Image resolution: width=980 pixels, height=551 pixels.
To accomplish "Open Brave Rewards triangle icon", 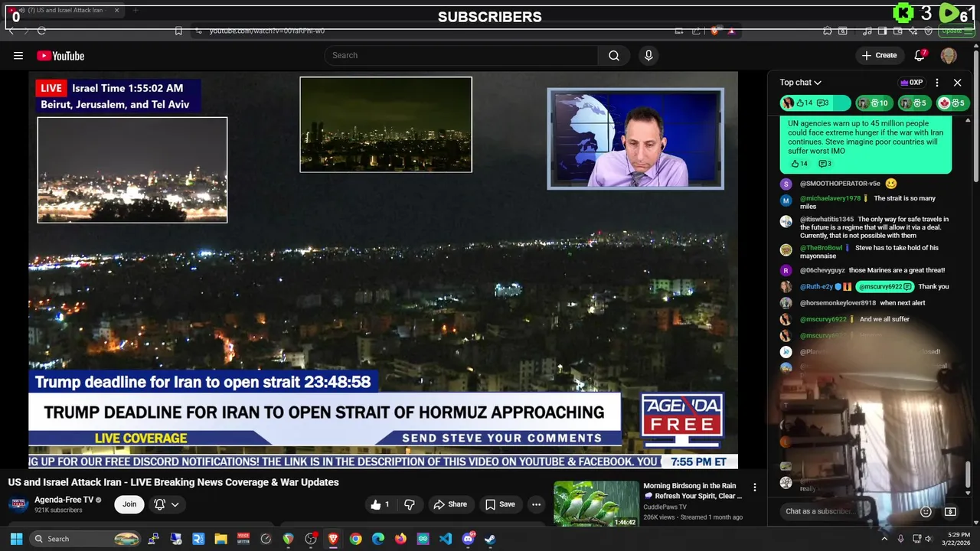I will pos(731,31).
